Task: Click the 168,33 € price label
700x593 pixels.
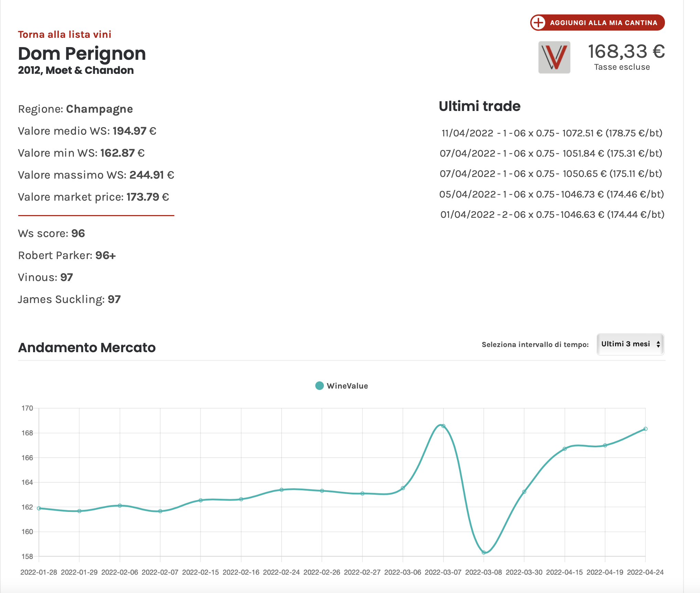Action: tap(626, 52)
